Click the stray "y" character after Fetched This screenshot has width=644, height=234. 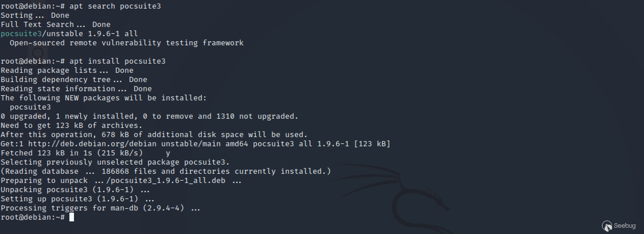(168, 153)
